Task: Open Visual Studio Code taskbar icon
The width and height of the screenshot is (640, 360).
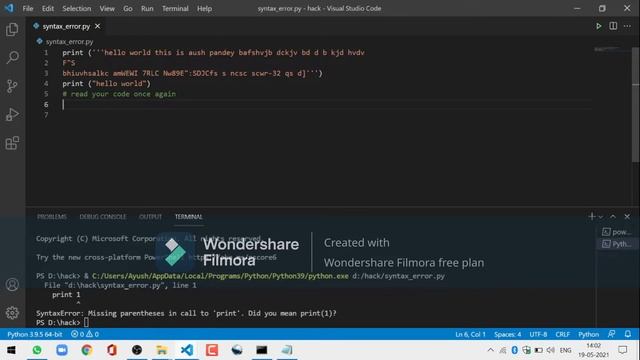Action: pyautogui.click(x=187, y=350)
